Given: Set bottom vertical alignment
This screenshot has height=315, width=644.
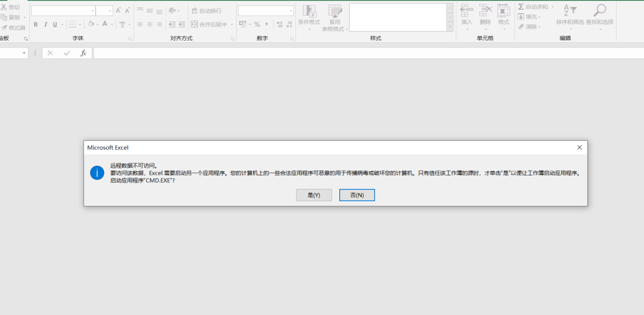Looking at the screenshot, I should tap(159, 11).
